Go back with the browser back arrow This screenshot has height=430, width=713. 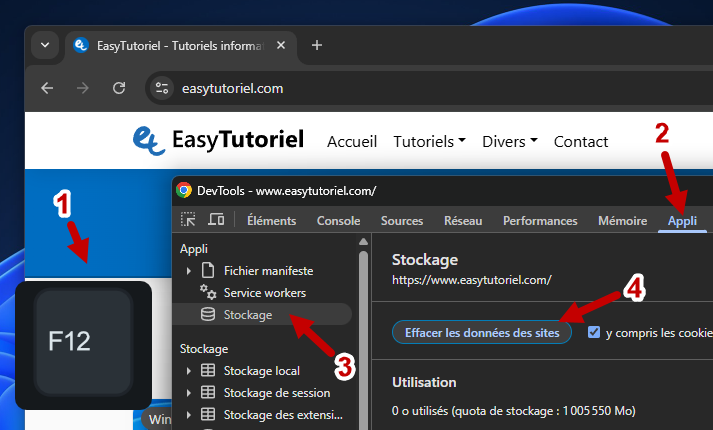(47, 88)
